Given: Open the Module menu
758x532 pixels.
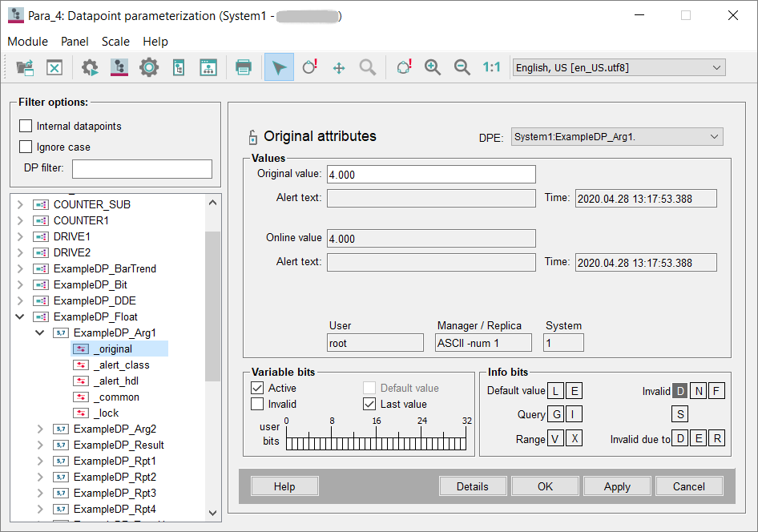Looking at the screenshot, I should pos(28,42).
